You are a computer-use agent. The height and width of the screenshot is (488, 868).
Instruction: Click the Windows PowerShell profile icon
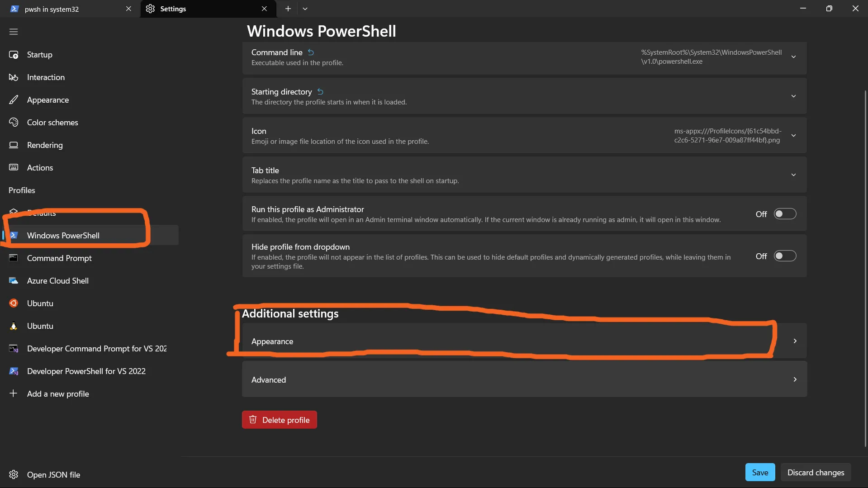click(14, 235)
